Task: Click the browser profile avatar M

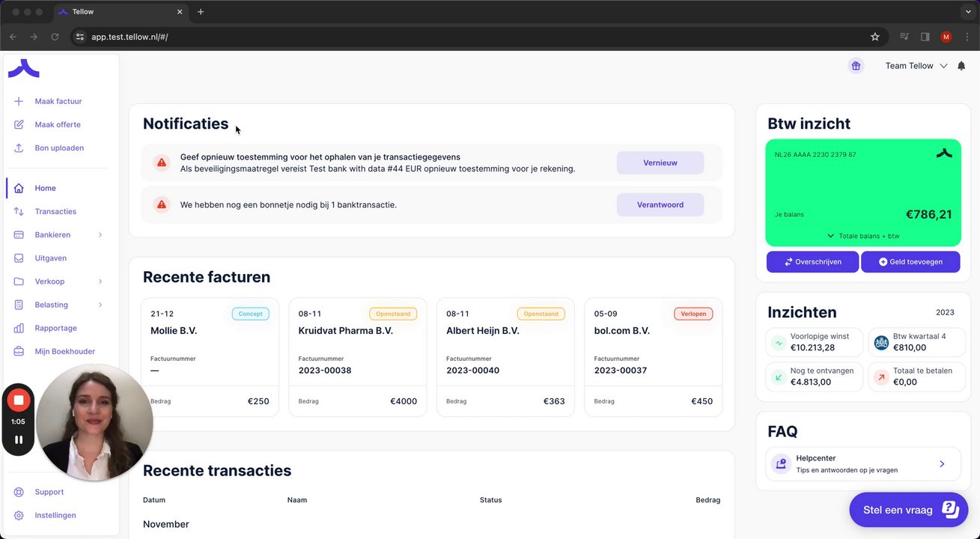Action: coord(946,37)
